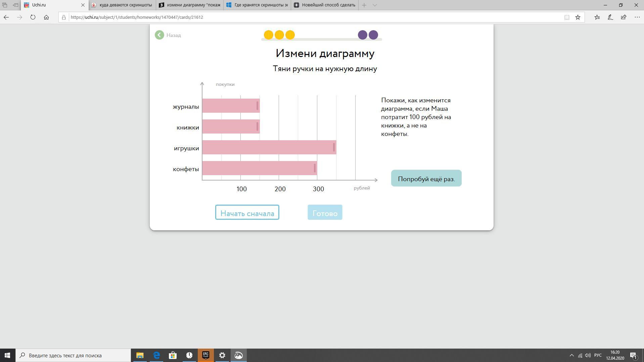
Task: Open the taskbar clock and date
Action: (x=615, y=355)
